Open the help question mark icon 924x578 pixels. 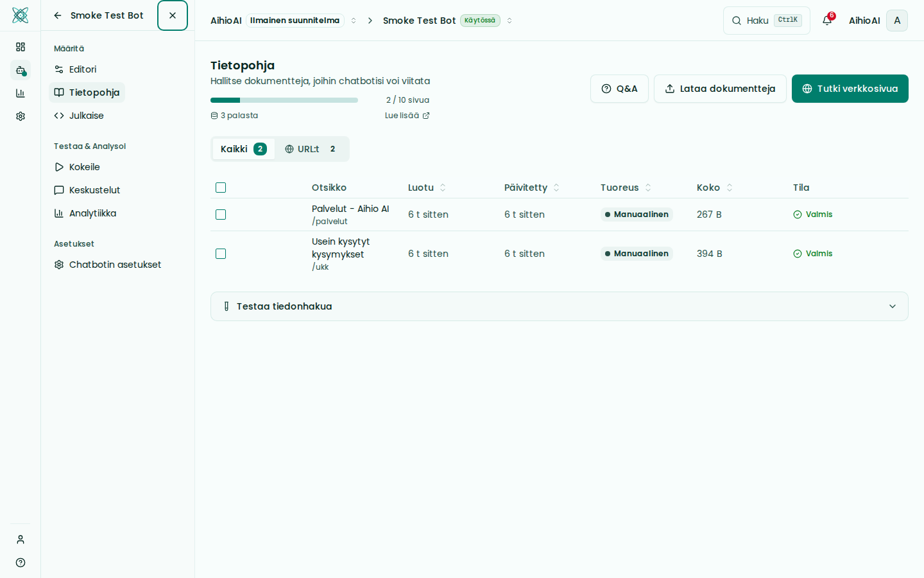coord(21,563)
